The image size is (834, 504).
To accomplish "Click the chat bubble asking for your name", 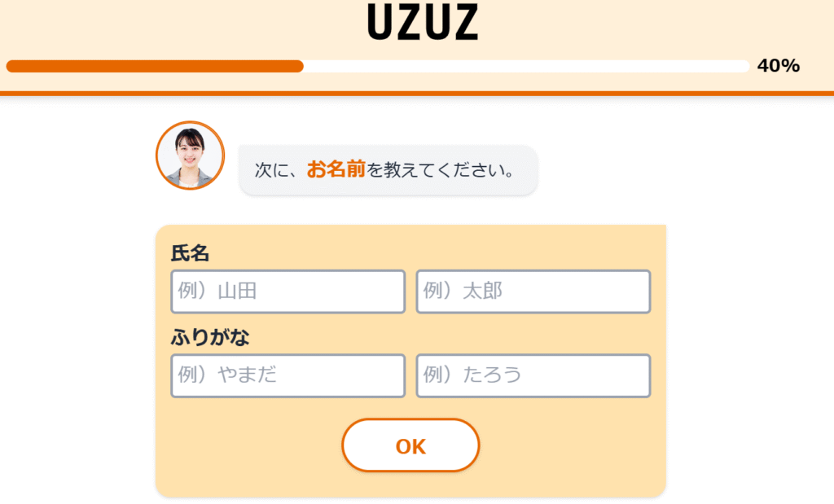I will point(388,170).
